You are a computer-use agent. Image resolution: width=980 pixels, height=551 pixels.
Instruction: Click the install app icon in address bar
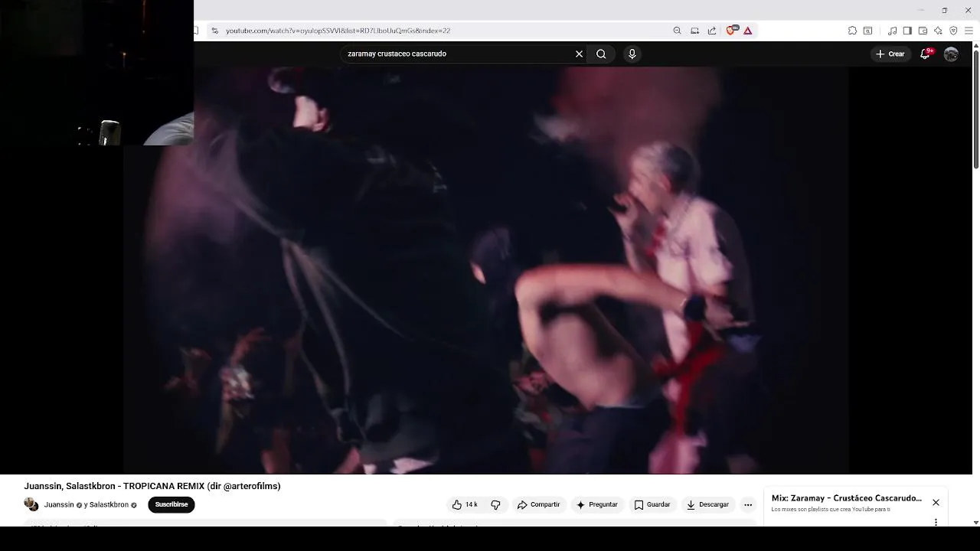pyautogui.click(x=694, y=31)
